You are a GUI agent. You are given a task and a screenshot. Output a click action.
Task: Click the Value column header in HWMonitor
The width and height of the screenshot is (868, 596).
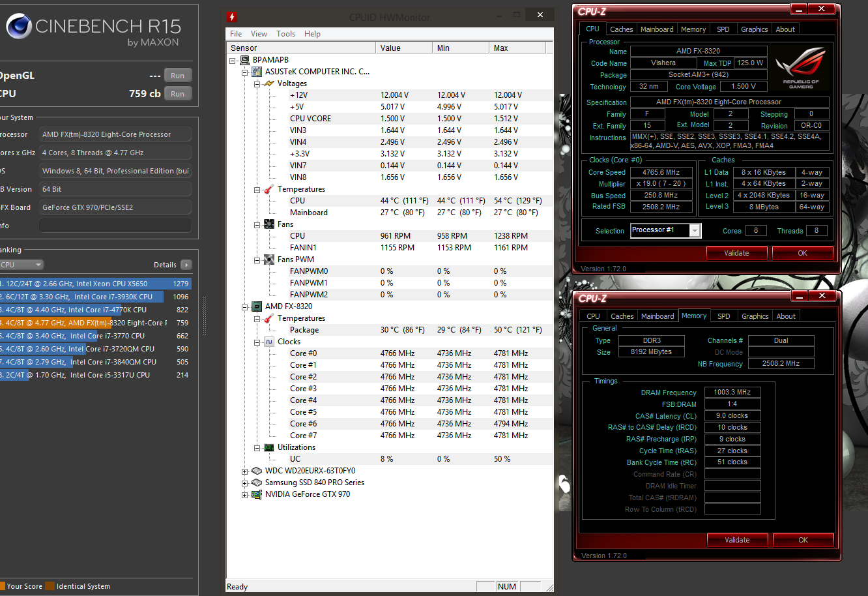pyautogui.click(x=404, y=48)
